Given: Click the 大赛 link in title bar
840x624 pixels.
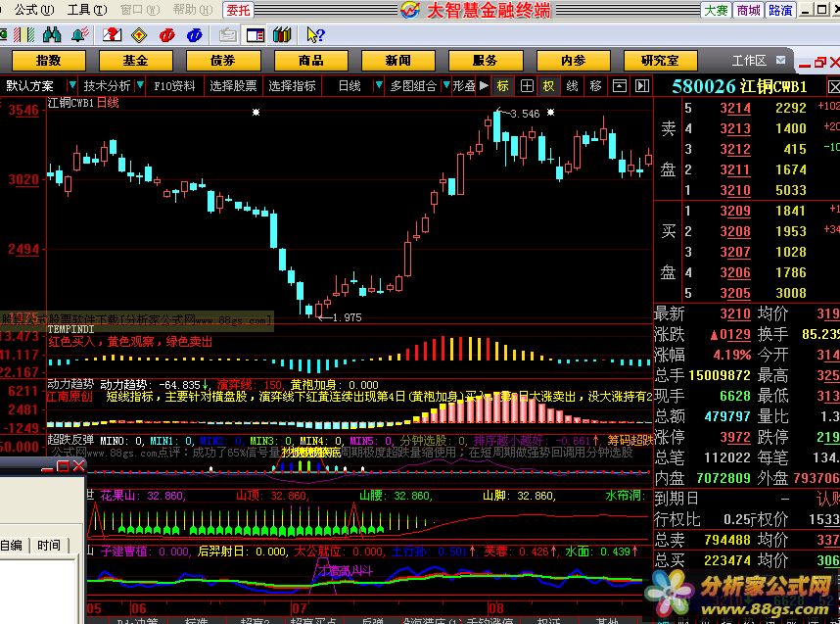Looking at the screenshot, I should (x=716, y=10).
